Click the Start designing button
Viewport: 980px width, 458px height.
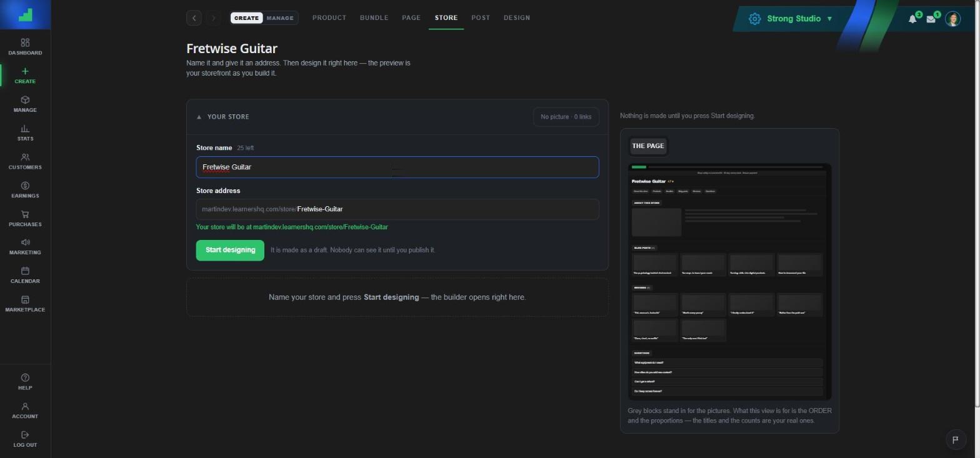pos(230,250)
